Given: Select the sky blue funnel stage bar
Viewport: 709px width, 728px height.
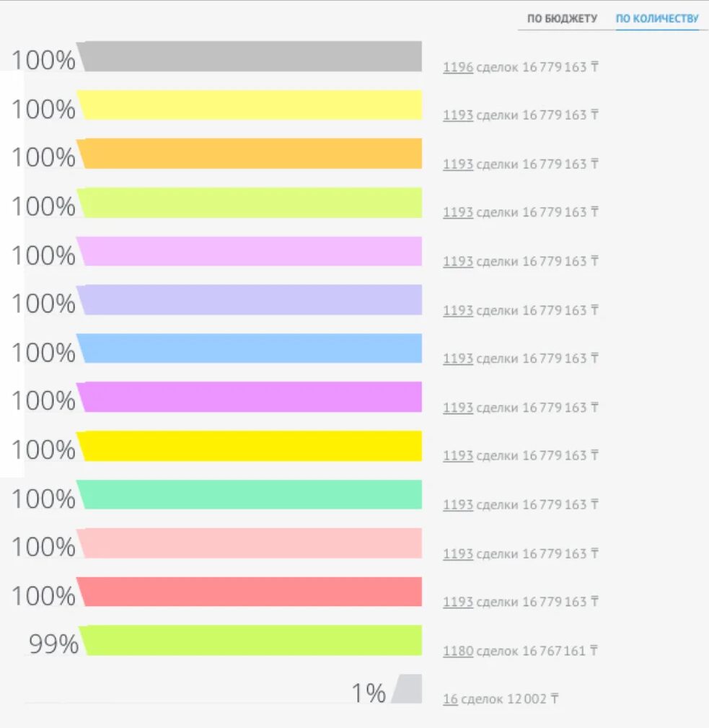Looking at the screenshot, I should pos(251,348).
